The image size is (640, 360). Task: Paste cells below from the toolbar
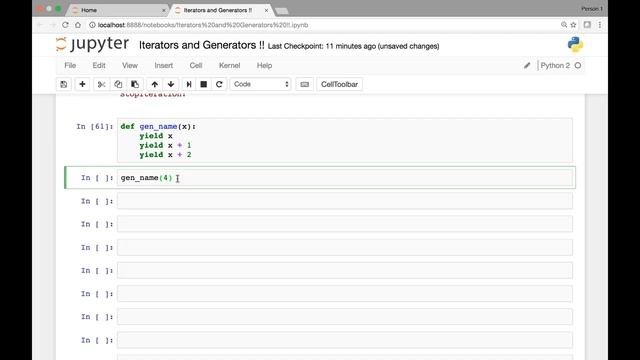(135, 84)
